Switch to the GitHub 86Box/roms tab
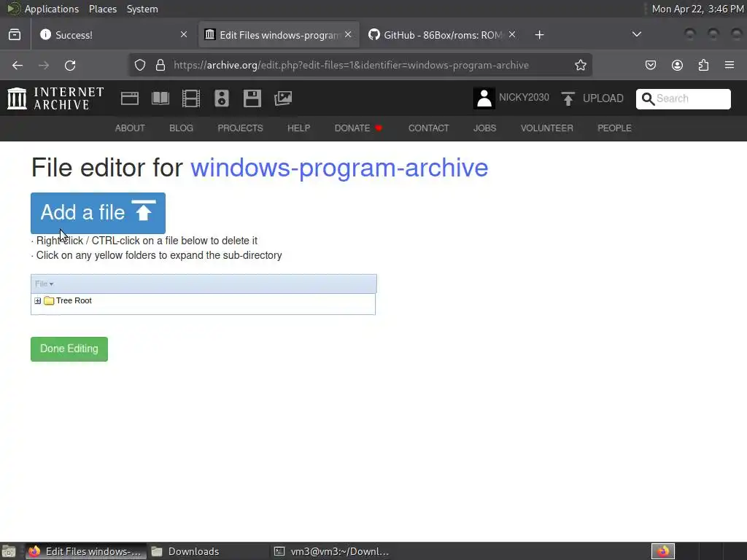Image resolution: width=747 pixels, height=560 pixels. click(x=443, y=35)
